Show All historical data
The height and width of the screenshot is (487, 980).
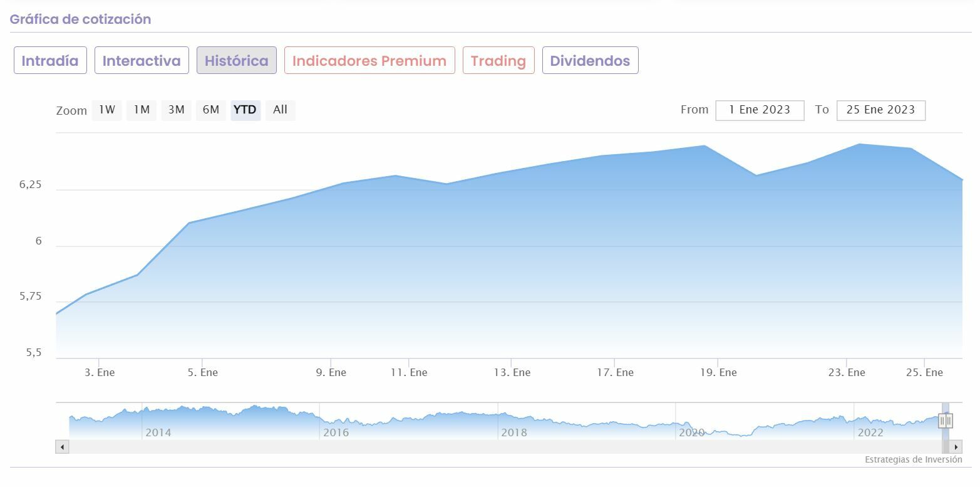[280, 110]
